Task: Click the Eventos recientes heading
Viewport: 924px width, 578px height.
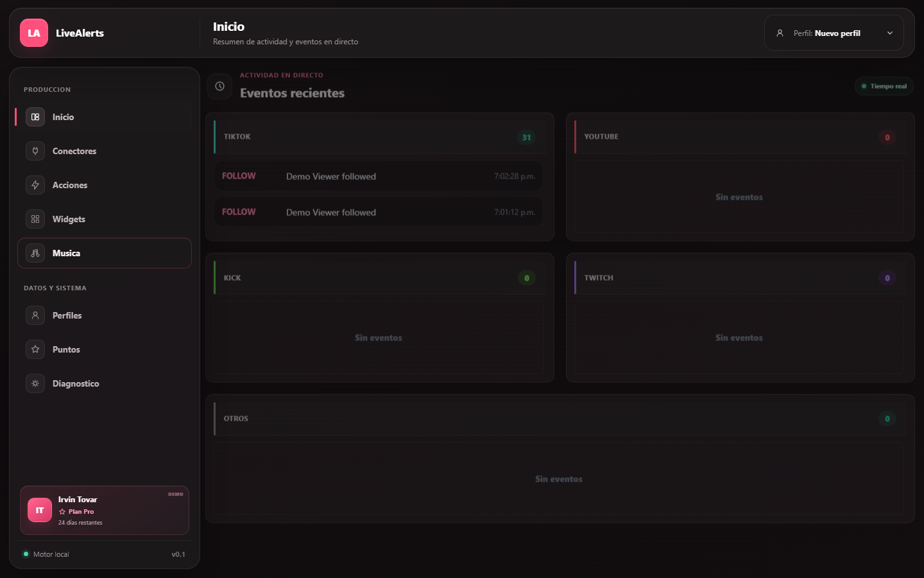Action: (292, 93)
